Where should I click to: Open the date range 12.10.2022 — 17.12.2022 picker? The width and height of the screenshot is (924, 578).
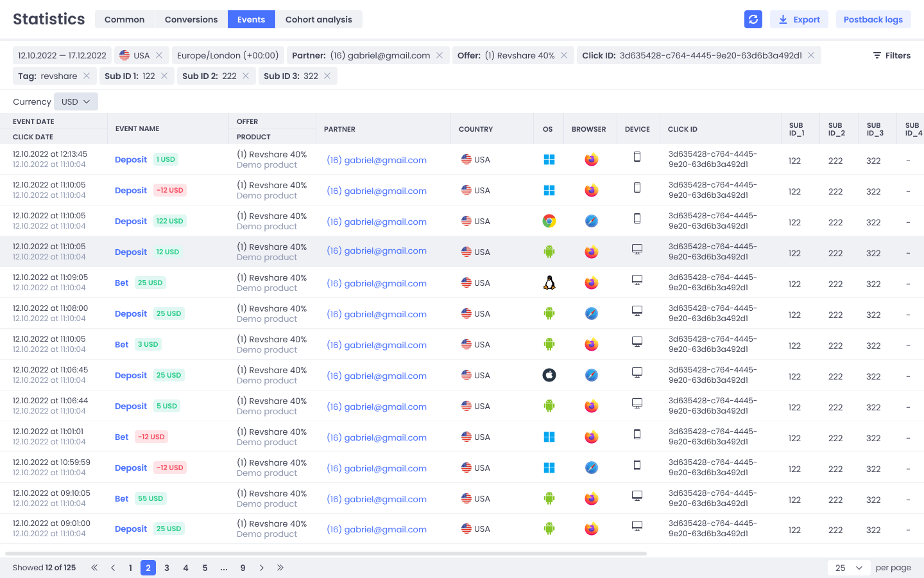coord(62,55)
